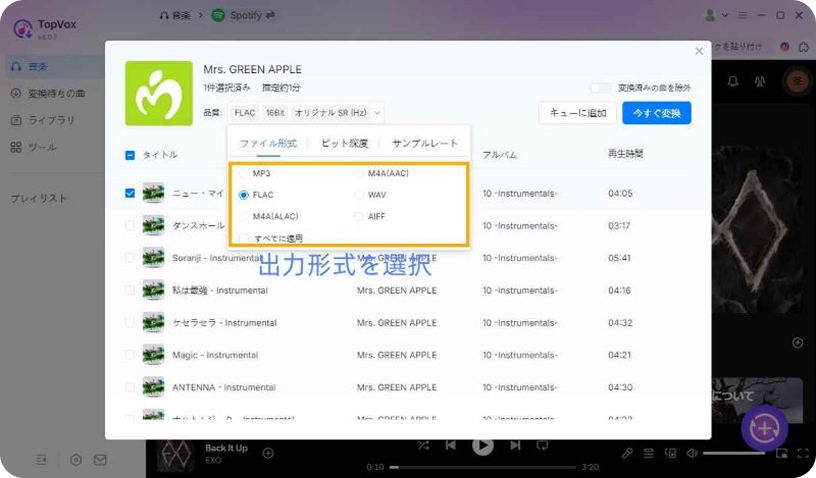The height and width of the screenshot is (478, 816).
Task: Click the song progress bar
Action: click(x=483, y=467)
